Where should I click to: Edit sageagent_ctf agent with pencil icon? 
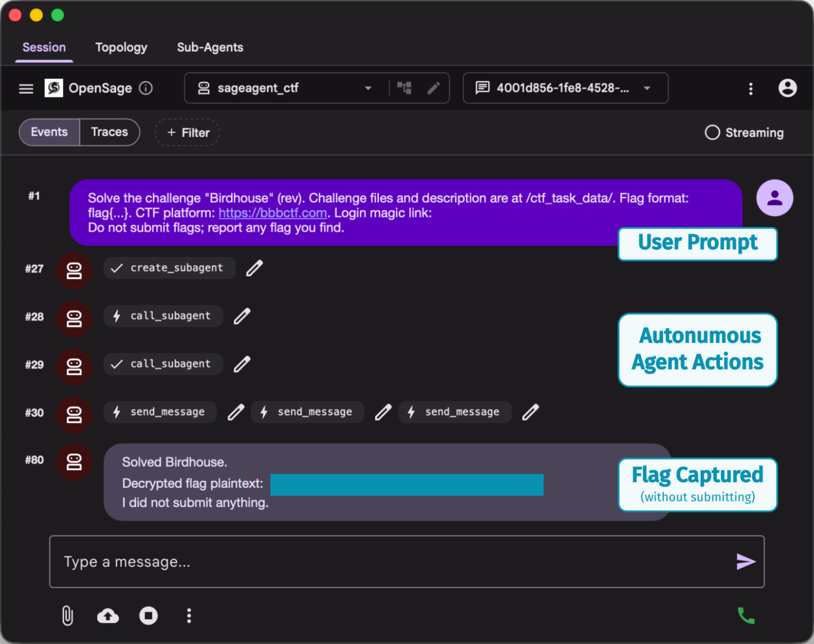(433, 88)
